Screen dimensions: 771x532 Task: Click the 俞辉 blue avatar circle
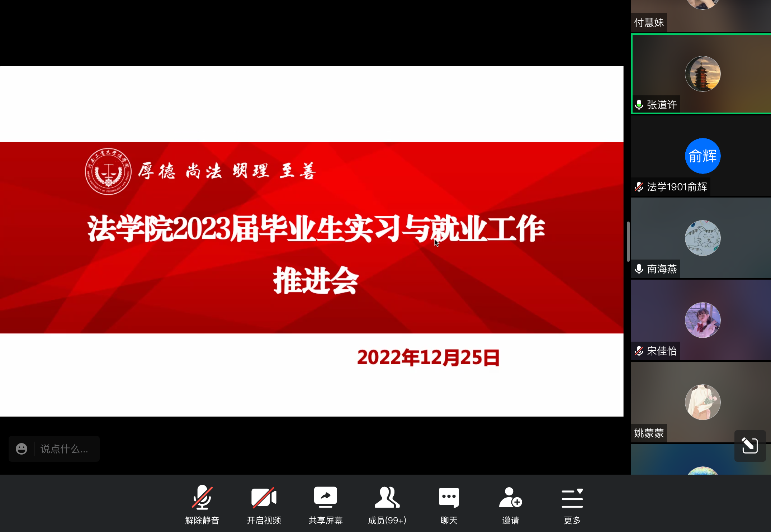(703, 156)
